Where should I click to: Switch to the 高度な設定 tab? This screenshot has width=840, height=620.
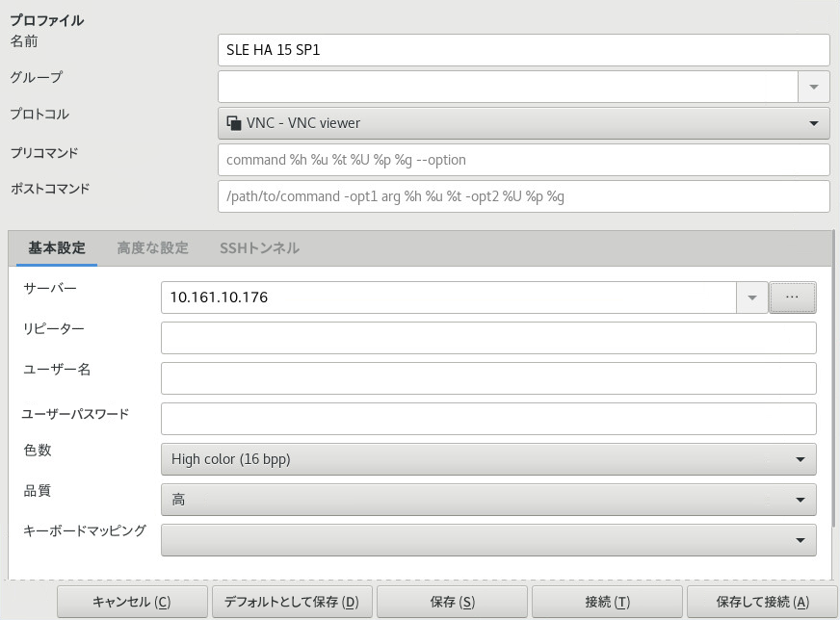point(152,248)
